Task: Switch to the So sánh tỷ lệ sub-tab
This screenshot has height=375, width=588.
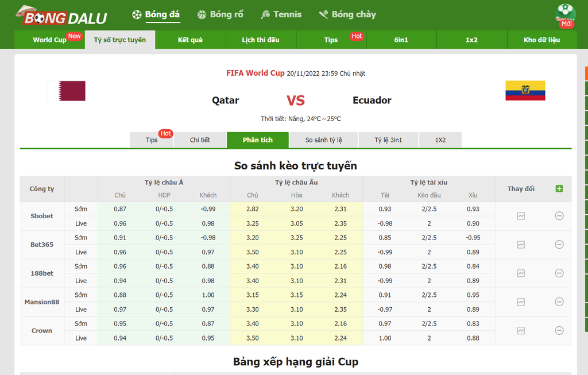Action: (324, 140)
